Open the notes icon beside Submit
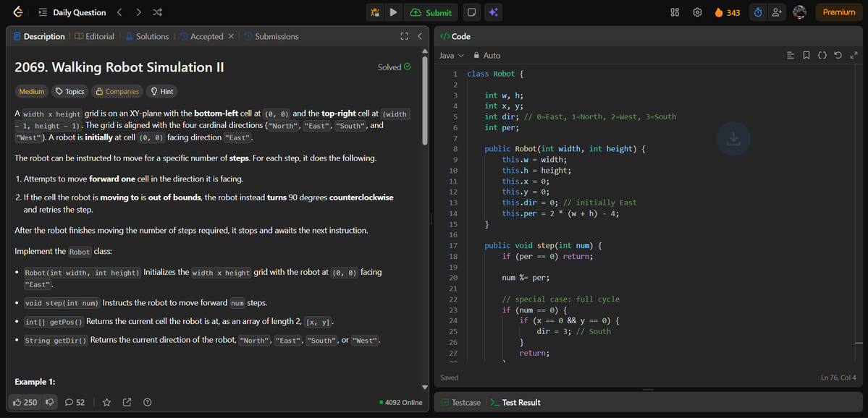Viewport: 868px width, 418px height. (471, 12)
